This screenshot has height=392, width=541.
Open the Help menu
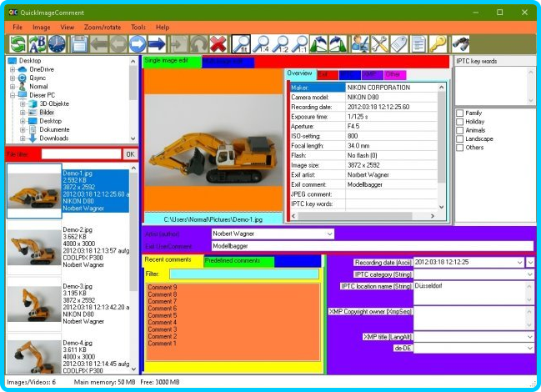coord(163,28)
